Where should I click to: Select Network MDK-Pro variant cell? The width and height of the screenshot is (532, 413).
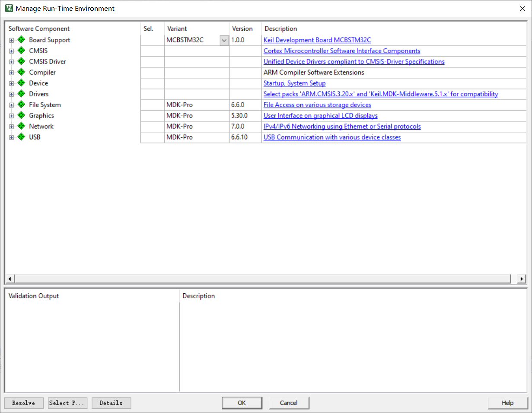pos(197,127)
